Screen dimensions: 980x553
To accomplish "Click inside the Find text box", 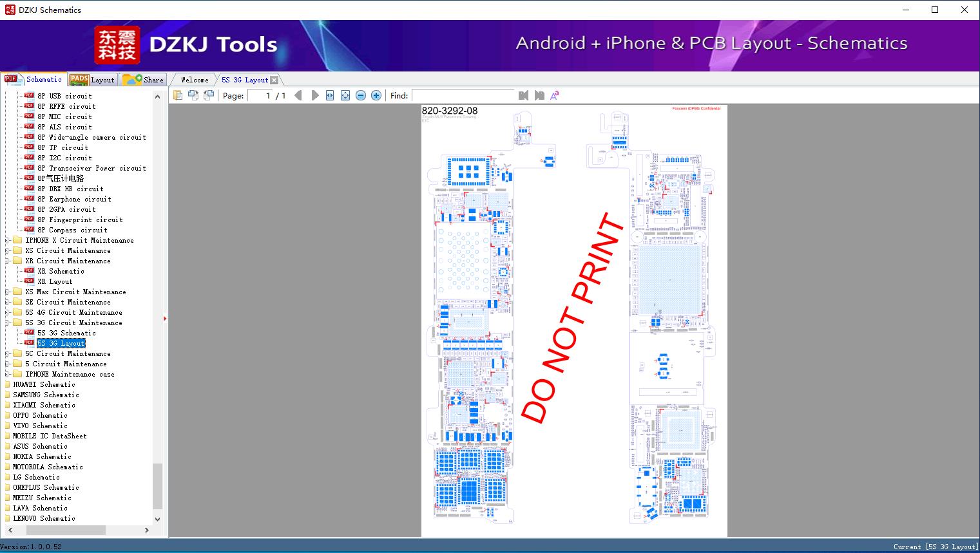I will [x=463, y=95].
